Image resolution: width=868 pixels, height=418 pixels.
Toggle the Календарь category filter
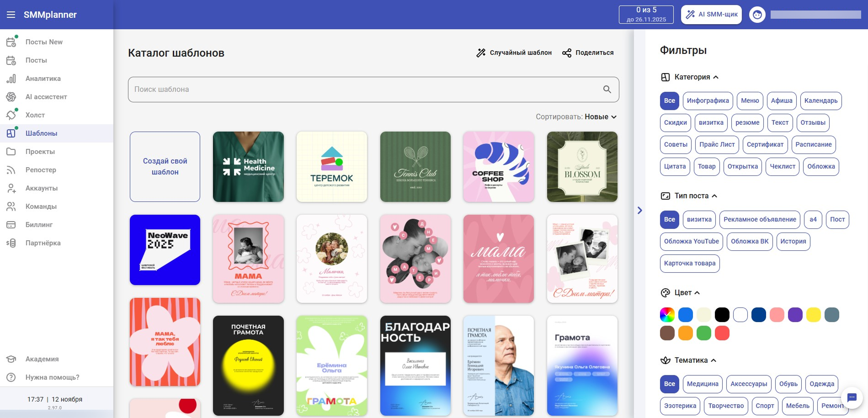821,101
